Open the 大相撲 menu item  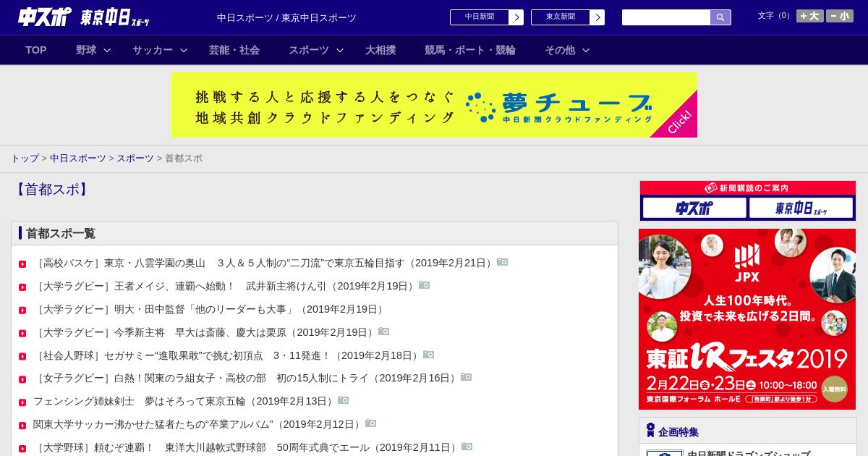(380, 50)
